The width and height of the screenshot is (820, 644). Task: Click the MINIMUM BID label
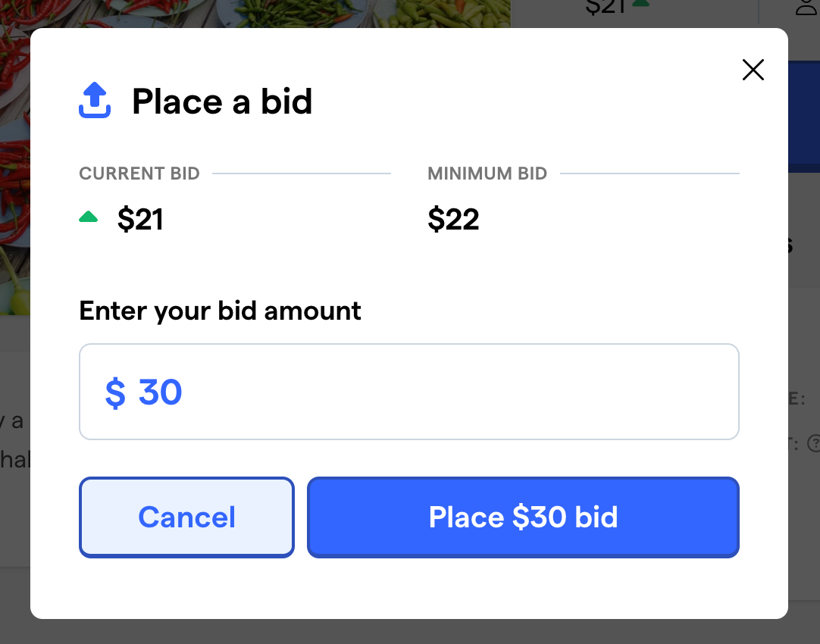click(487, 174)
